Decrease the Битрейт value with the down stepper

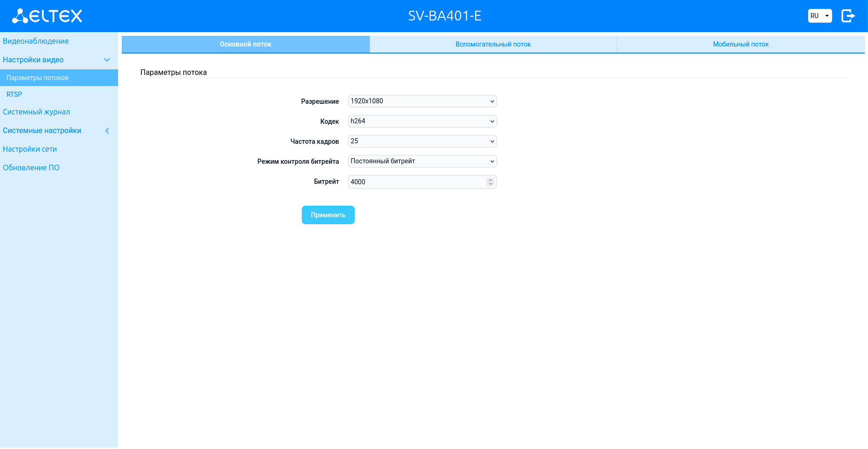490,184
